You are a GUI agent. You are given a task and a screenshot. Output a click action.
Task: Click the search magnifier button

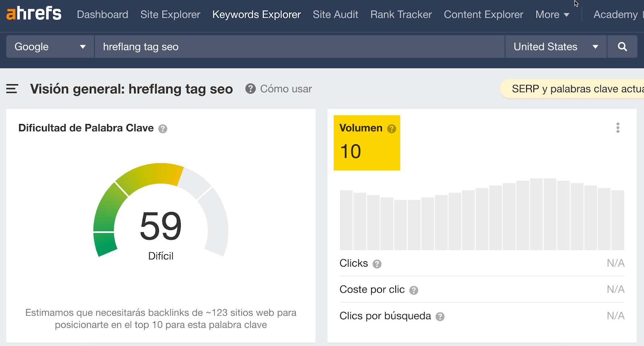[x=622, y=47]
